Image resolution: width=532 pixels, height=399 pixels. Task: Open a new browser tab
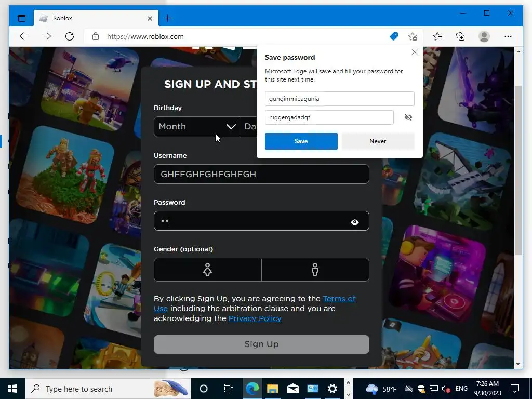(x=168, y=18)
